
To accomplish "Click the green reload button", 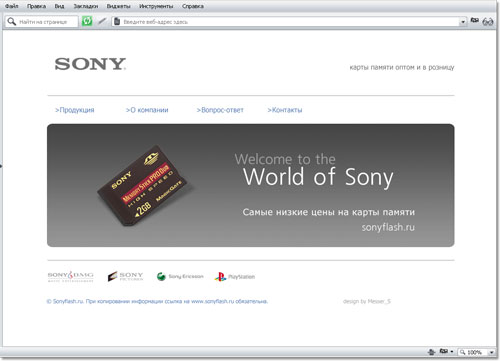I will click(x=87, y=21).
